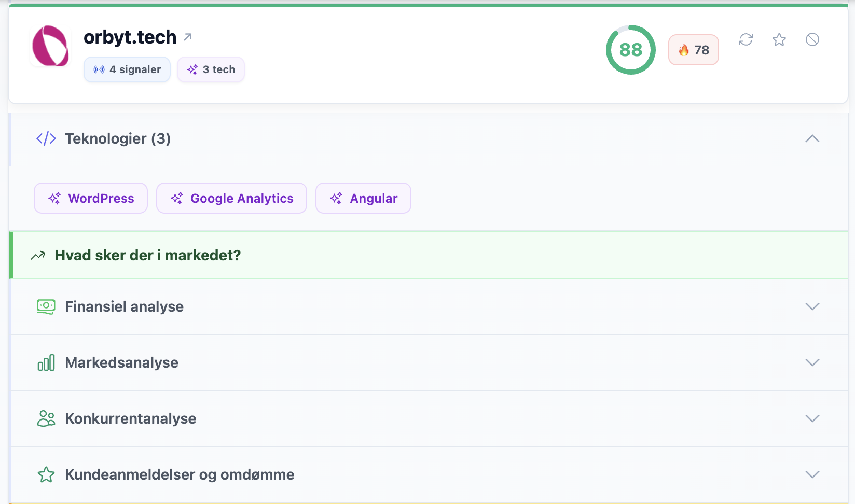Click the star icon beside Kundeanmeldelser og omdømme

(x=46, y=474)
